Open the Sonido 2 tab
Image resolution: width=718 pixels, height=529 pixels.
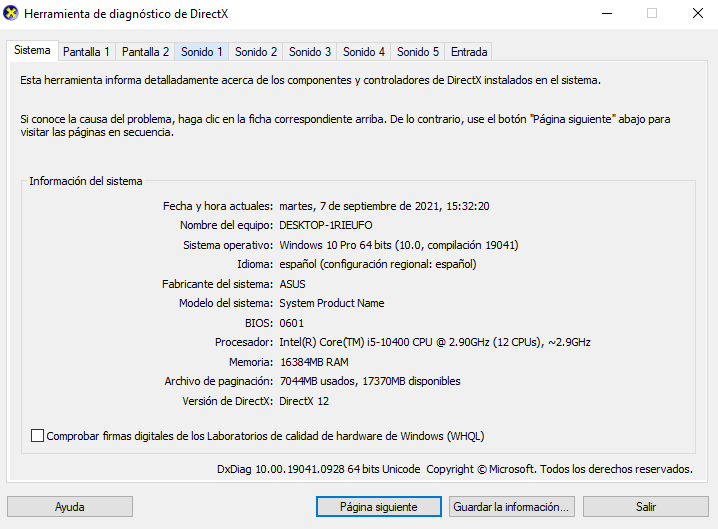point(256,52)
